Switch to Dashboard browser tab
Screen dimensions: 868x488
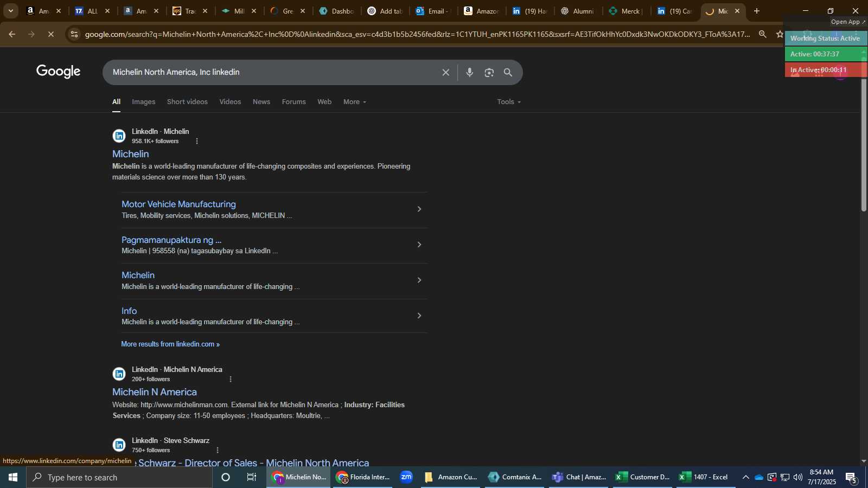click(336, 11)
